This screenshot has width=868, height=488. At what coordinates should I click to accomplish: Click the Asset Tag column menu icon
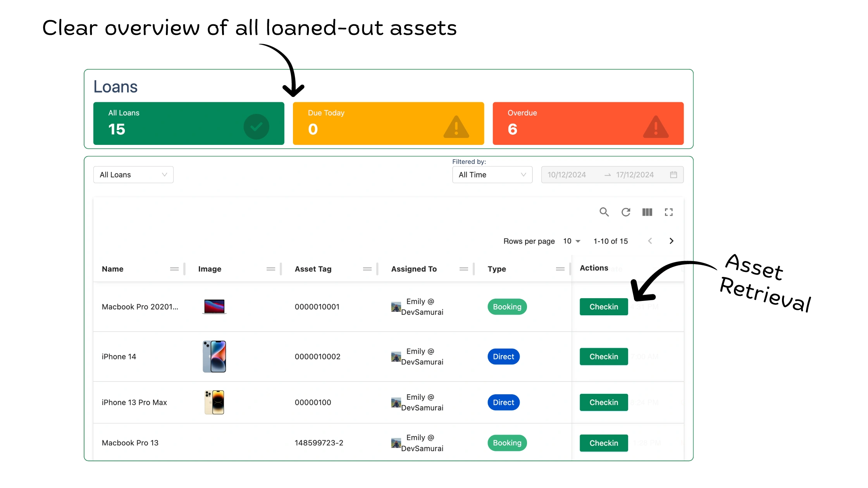(367, 269)
